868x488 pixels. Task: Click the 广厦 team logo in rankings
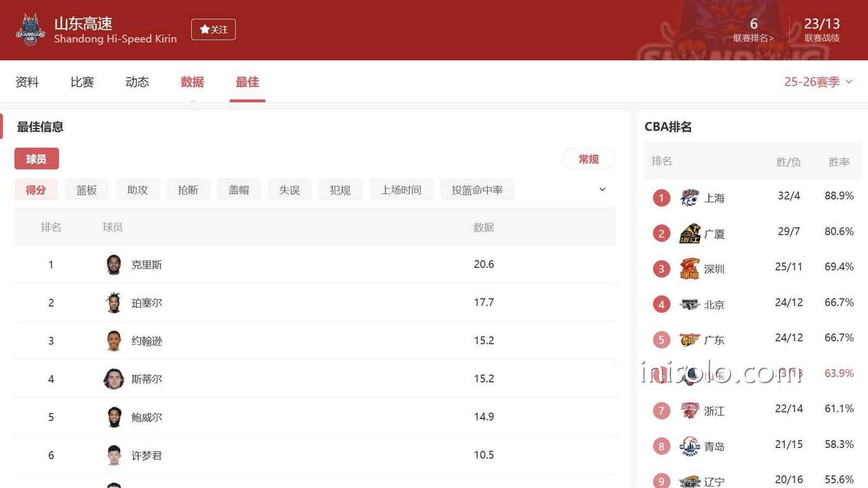690,234
